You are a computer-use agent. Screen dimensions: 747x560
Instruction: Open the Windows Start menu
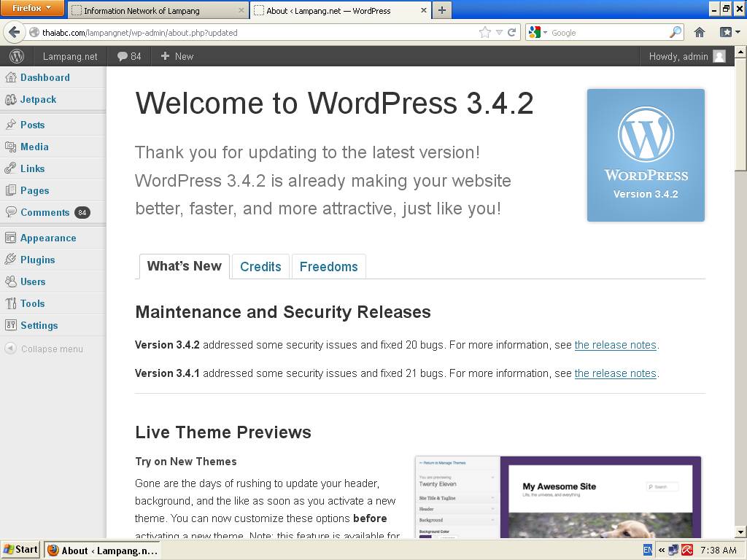21,550
